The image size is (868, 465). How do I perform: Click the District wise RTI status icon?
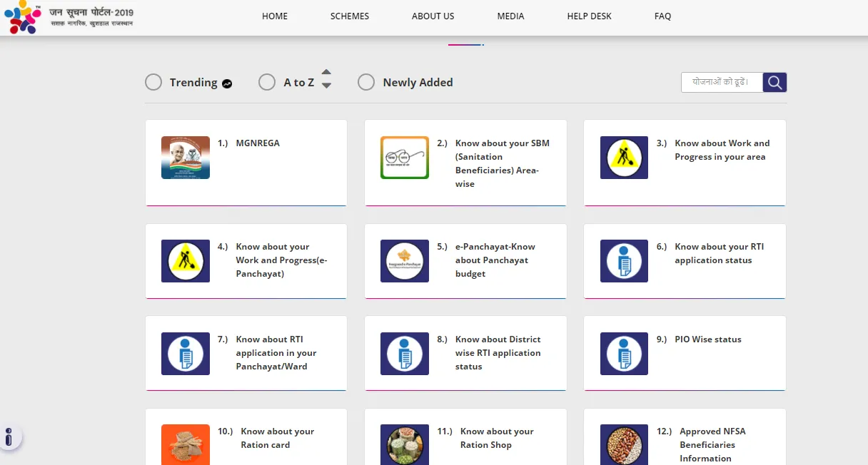(405, 354)
